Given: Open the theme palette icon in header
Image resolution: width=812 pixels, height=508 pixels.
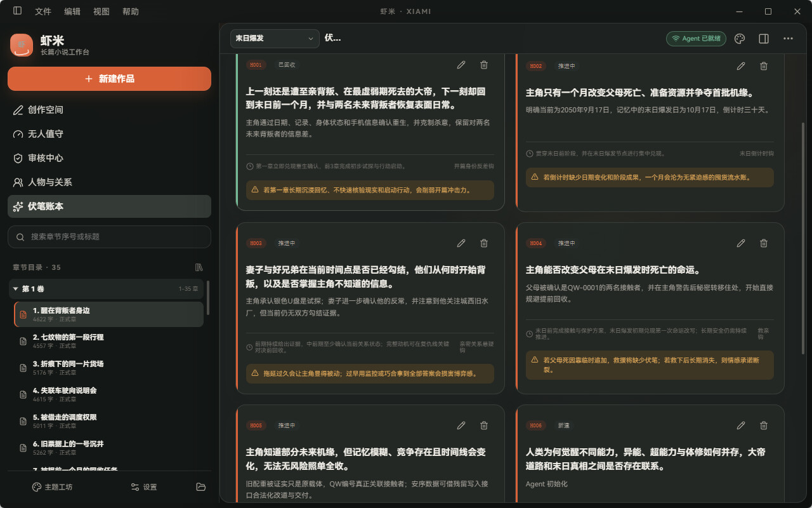Looking at the screenshot, I should (739, 39).
